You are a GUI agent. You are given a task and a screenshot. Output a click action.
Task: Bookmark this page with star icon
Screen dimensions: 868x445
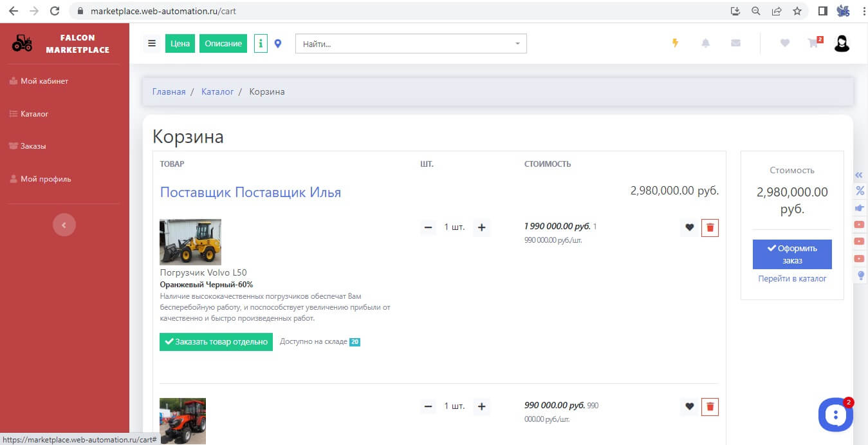[797, 11]
